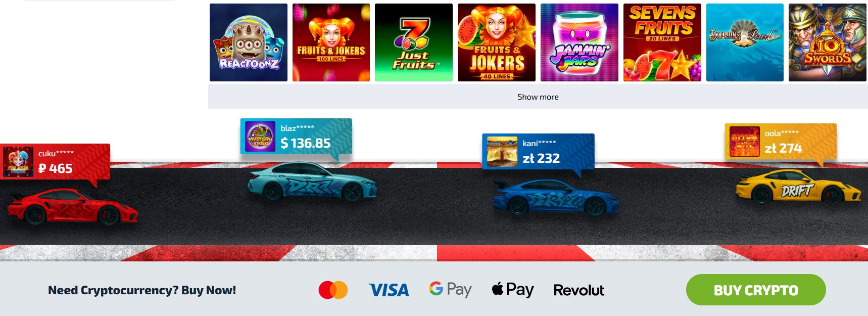The height and width of the screenshot is (316, 868).
Task: Open game icon in cuku winner card
Action: point(18,162)
